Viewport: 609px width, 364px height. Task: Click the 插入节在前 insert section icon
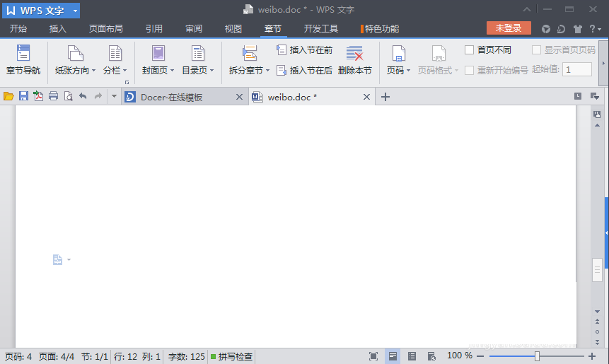[282, 51]
